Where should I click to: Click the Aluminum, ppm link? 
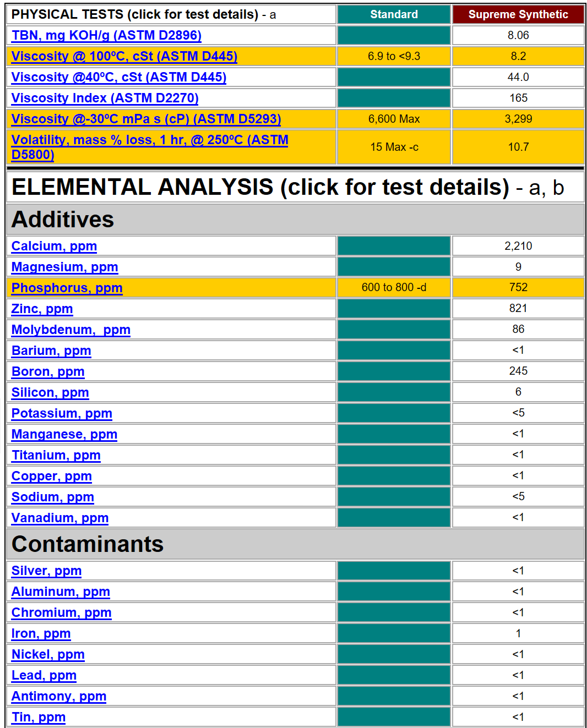coord(61,592)
